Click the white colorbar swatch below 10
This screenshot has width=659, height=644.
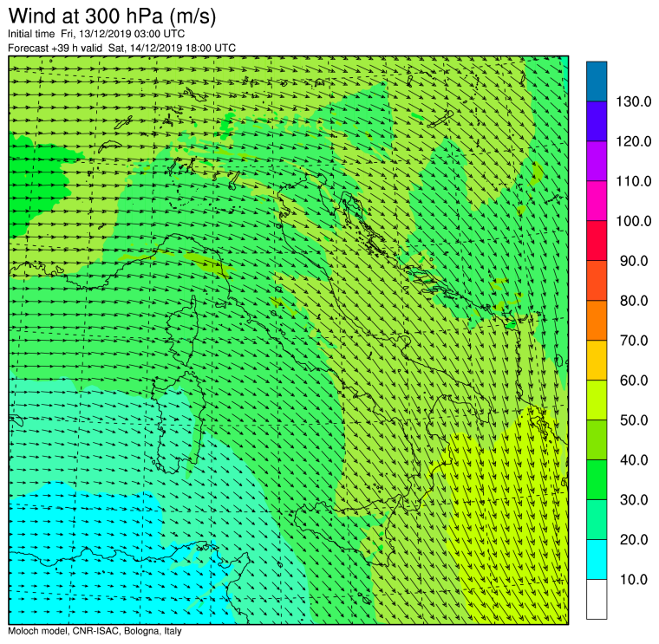coord(597,599)
